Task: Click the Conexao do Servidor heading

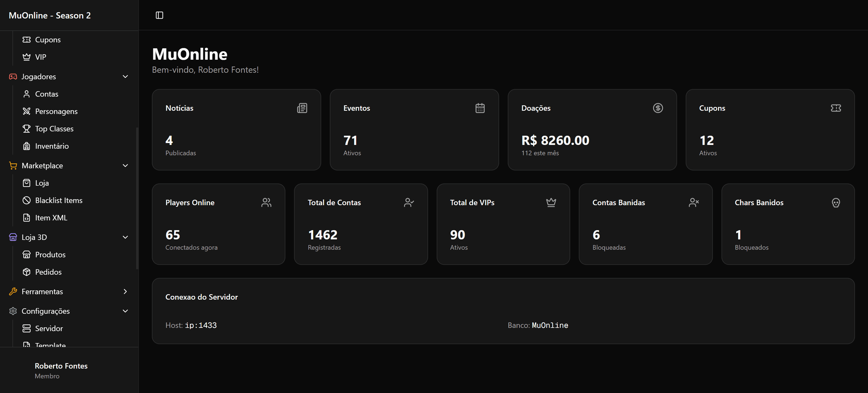Action: 202,297
